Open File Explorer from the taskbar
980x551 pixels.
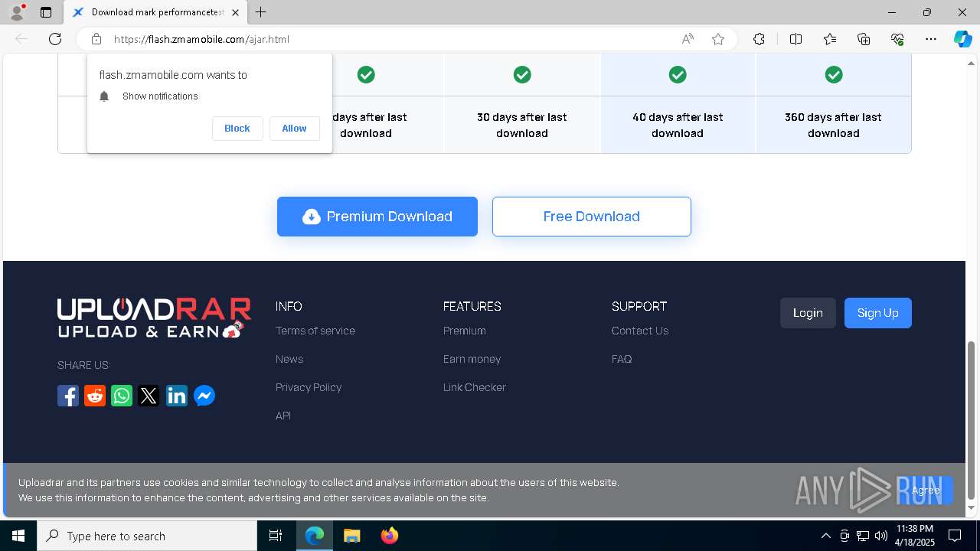pos(351,536)
